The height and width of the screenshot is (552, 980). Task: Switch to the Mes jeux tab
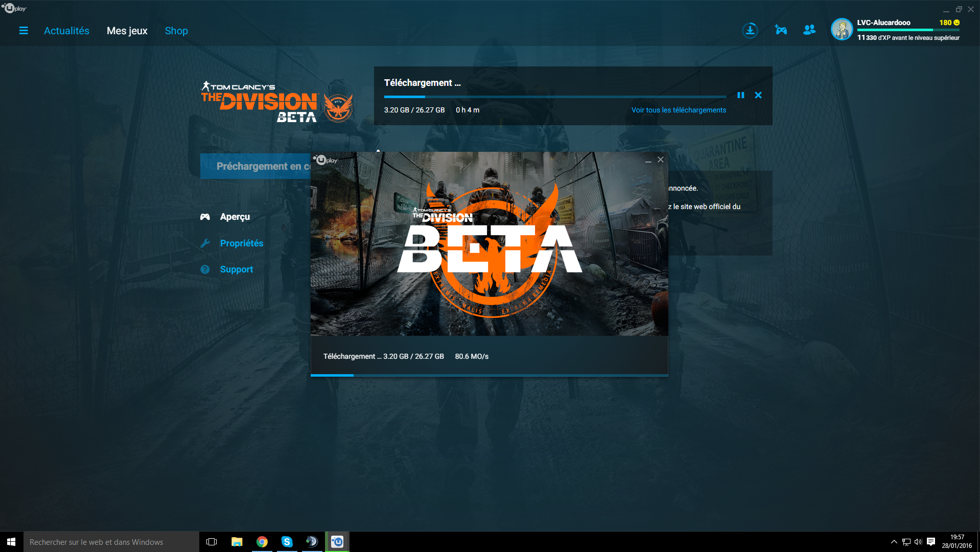click(x=127, y=31)
